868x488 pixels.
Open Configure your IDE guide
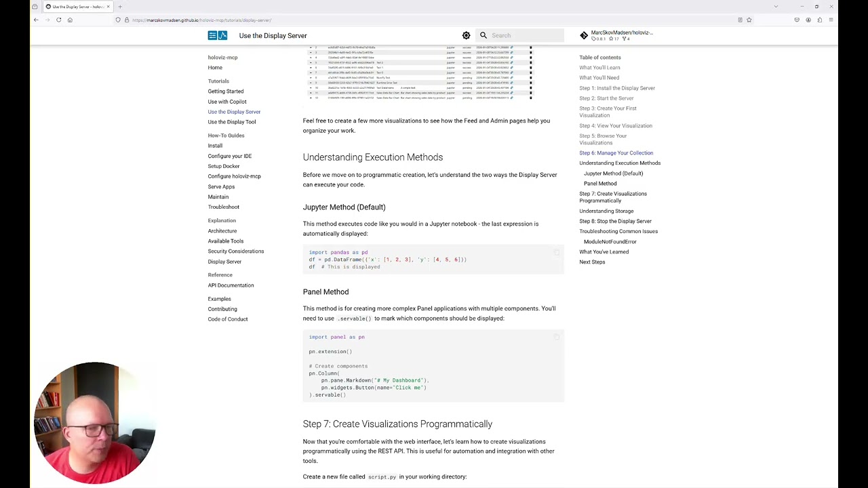(230, 156)
